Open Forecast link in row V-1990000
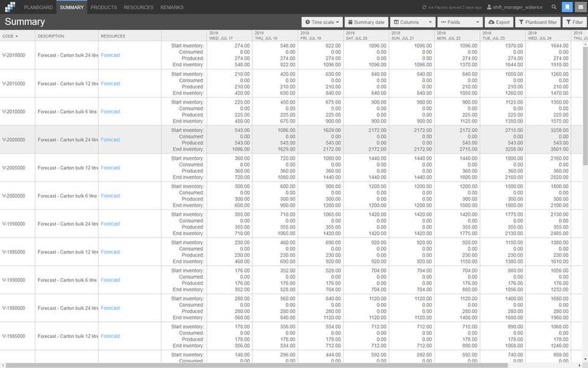Viewport: 588px width, 368px height. pyautogui.click(x=110, y=280)
